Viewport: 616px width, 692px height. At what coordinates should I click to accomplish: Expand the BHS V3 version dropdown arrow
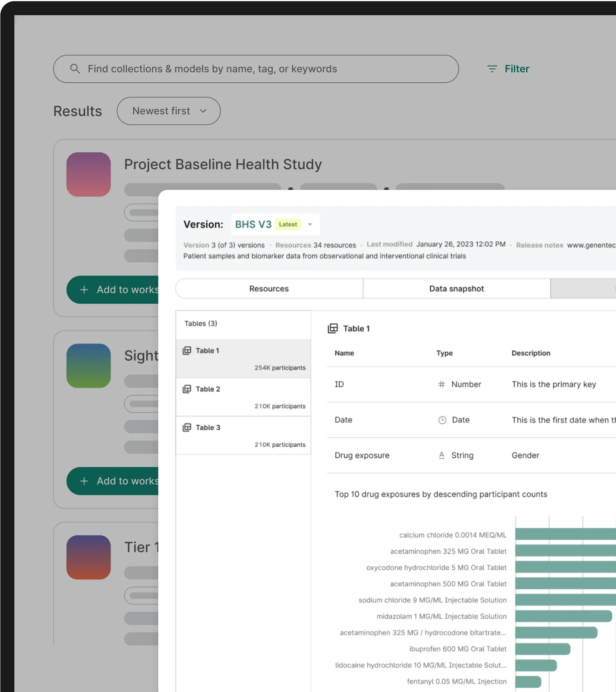[310, 224]
